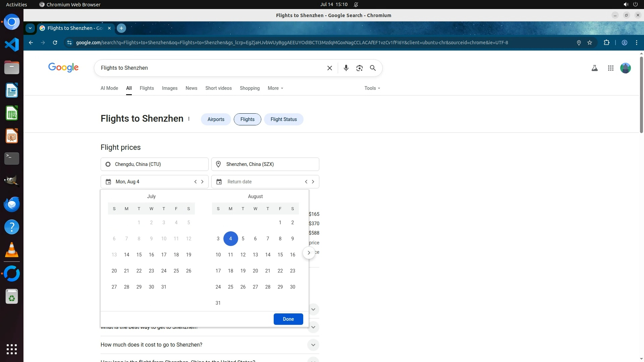Select the Flight Status chip
The height and width of the screenshot is (362, 644).
[x=283, y=119]
